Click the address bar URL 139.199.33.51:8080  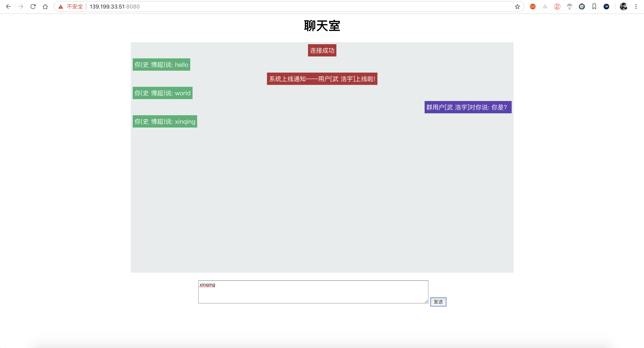pyautogui.click(x=114, y=7)
